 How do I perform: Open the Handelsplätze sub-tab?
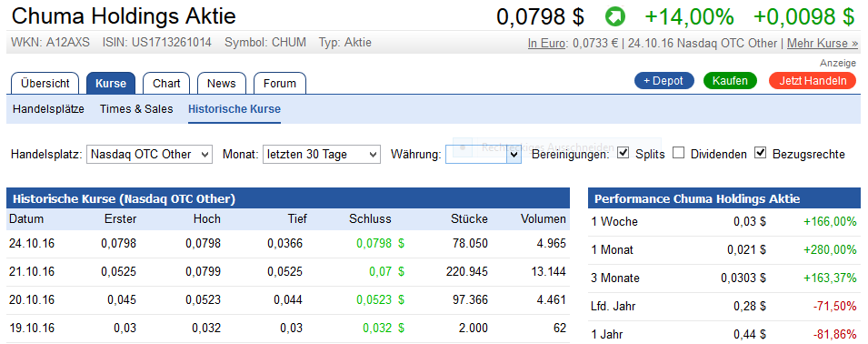pyautogui.click(x=49, y=109)
